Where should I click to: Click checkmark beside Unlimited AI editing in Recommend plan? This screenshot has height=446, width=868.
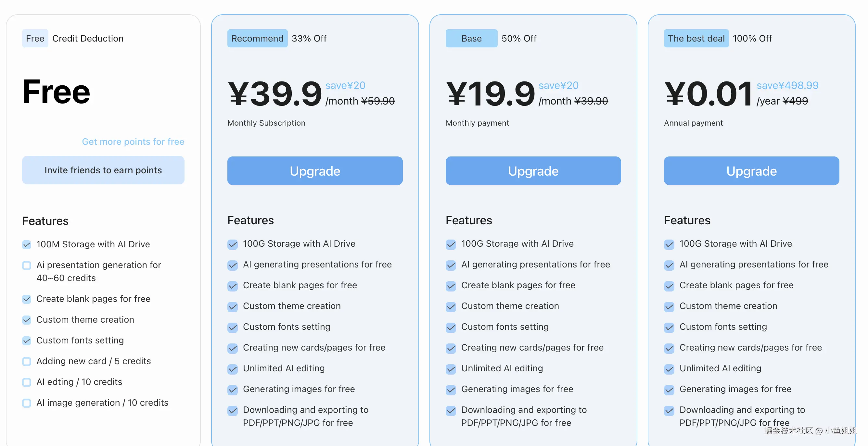click(233, 369)
